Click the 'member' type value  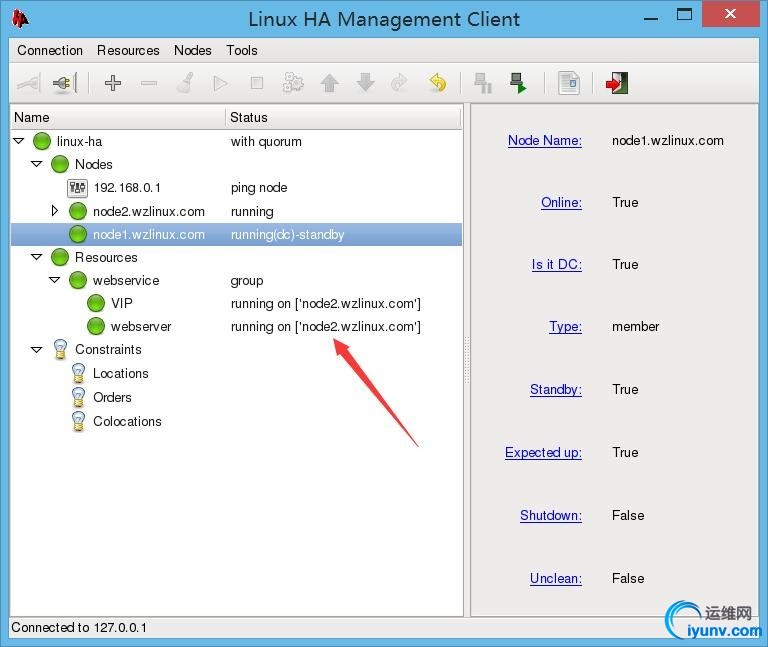(635, 327)
